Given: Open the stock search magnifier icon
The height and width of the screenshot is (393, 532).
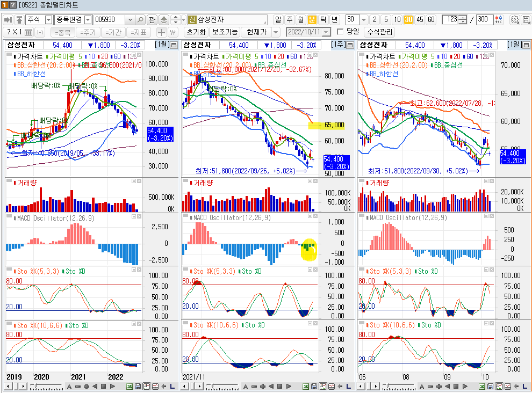Looking at the screenshot, I should click(x=140, y=20).
